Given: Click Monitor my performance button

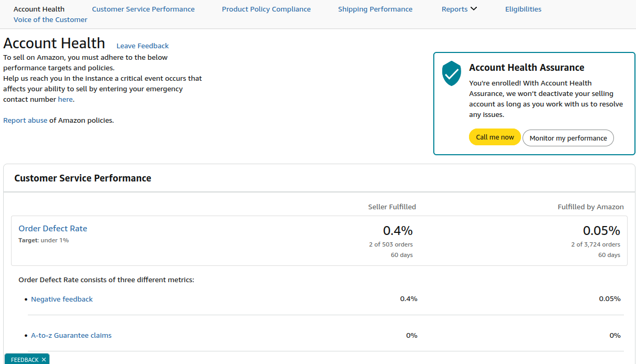Looking at the screenshot, I should coord(568,138).
